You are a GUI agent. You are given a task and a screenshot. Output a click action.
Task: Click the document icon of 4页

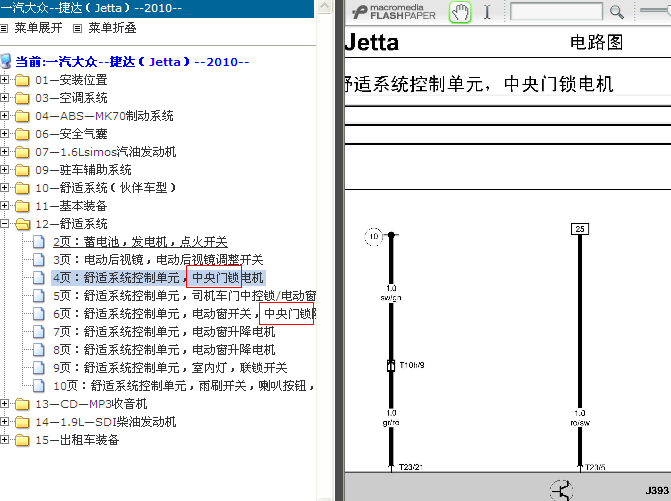(x=39, y=278)
